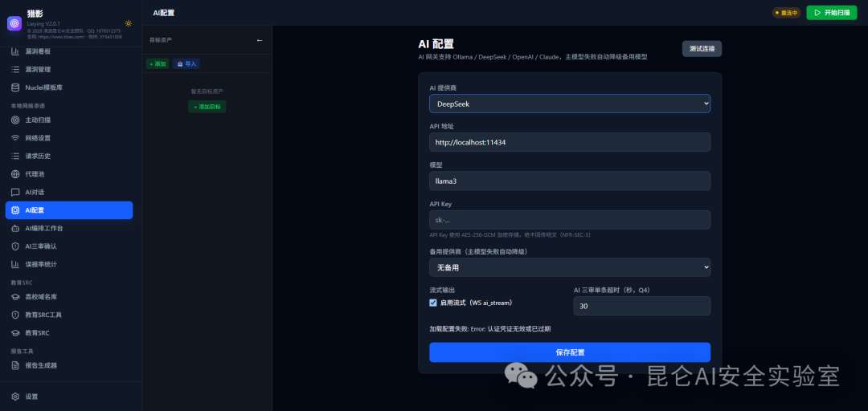Screen dimensions: 868x411
Task: Click the AI 三审单条超时 input field
Action: [x=641, y=306]
